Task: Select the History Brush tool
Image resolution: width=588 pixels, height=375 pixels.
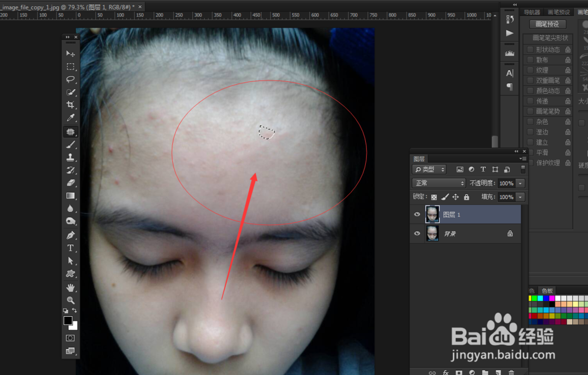Action: (x=70, y=170)
